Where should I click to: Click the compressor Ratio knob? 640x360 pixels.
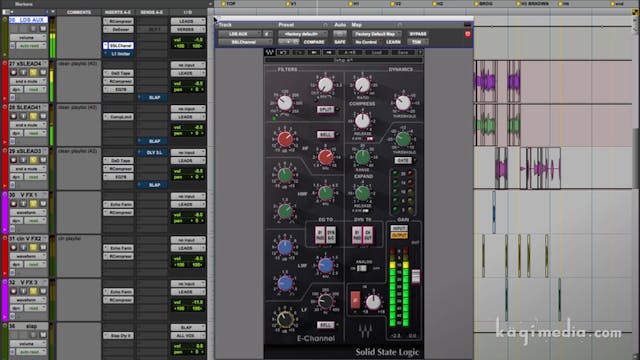pyautogui.click(x=362, y=84)
